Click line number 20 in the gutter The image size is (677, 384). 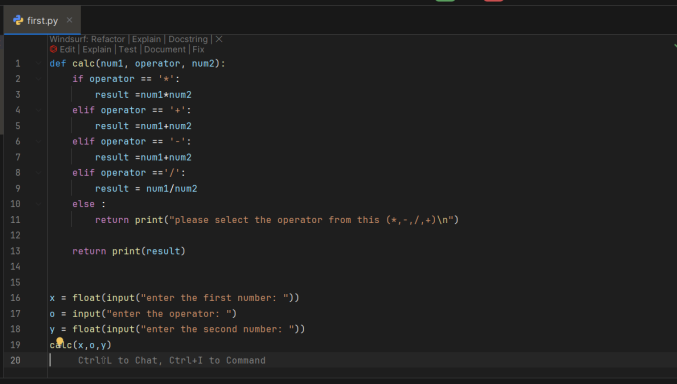(15, 360)
